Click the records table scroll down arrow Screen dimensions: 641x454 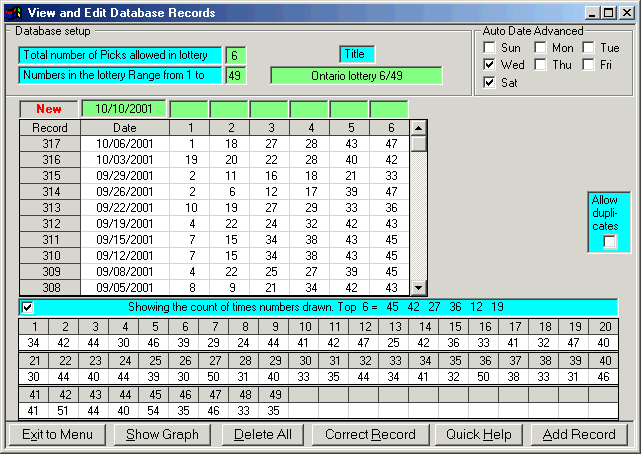click(418, 288)
